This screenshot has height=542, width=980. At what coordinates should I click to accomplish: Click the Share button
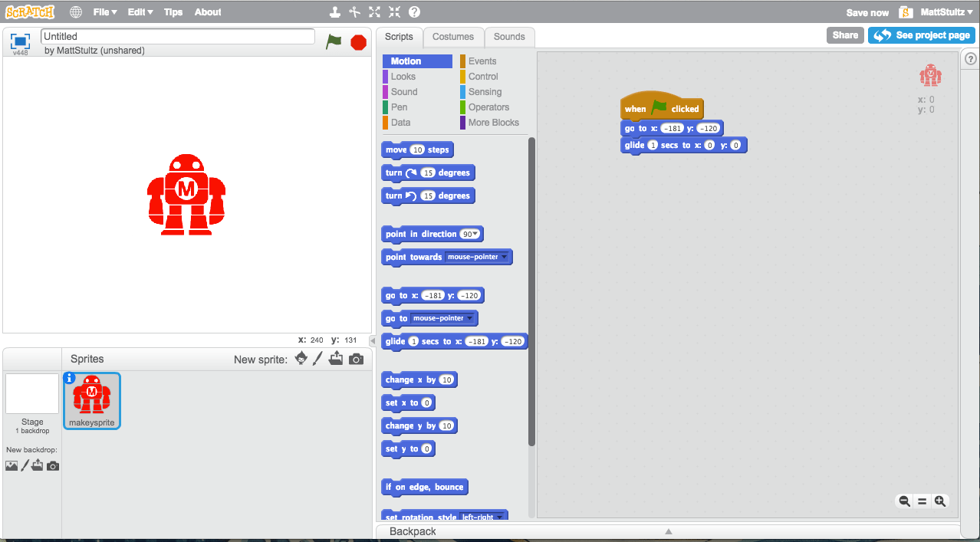[845, 35]
